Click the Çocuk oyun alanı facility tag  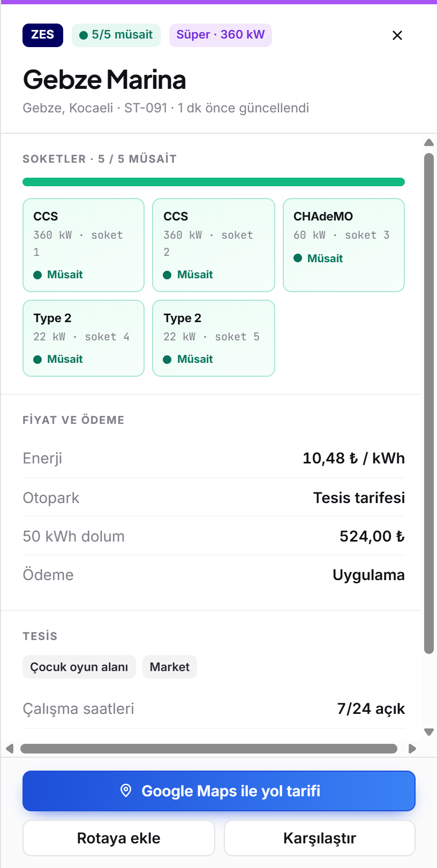(x=79, y=667)
